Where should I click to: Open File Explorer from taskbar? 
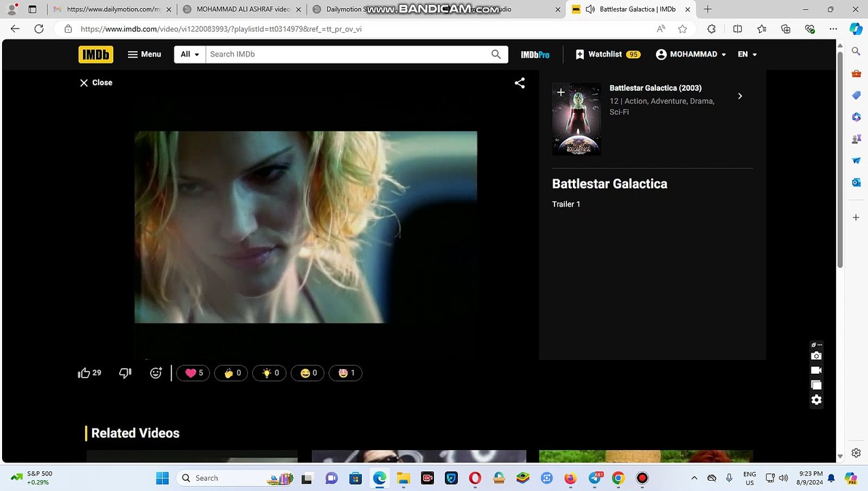click(403, 478)
